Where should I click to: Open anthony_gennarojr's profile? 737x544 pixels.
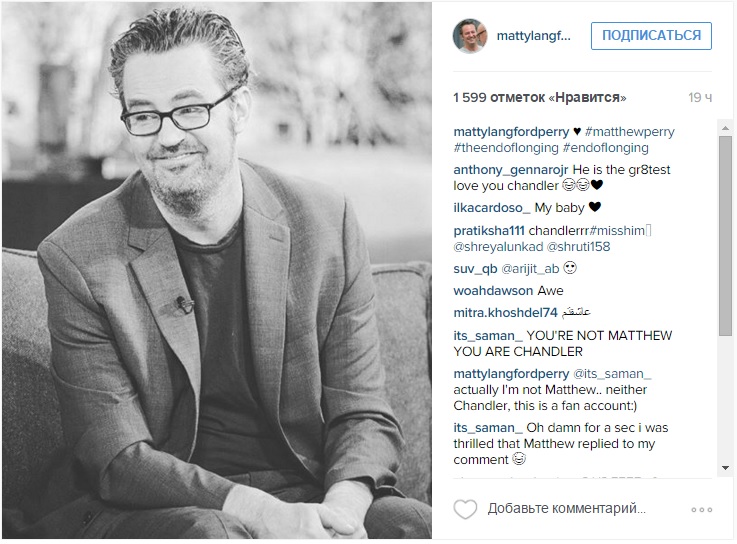click(x=511, y=170)
